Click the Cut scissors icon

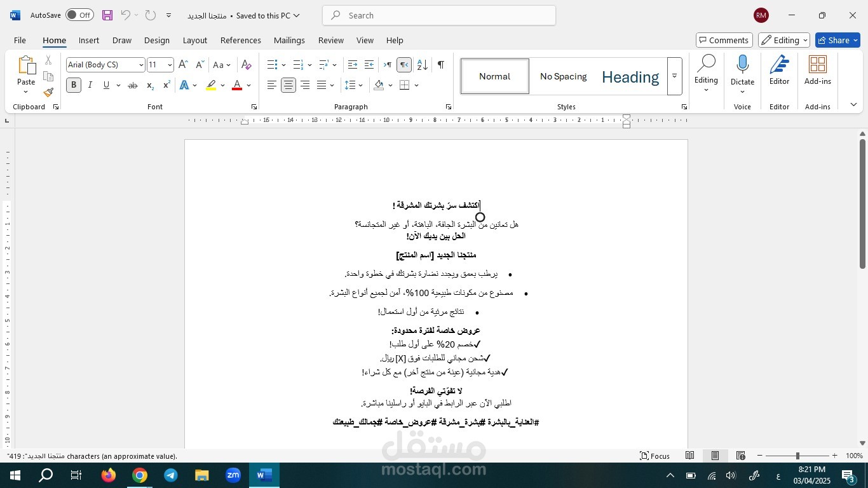[x=48, y=60]
